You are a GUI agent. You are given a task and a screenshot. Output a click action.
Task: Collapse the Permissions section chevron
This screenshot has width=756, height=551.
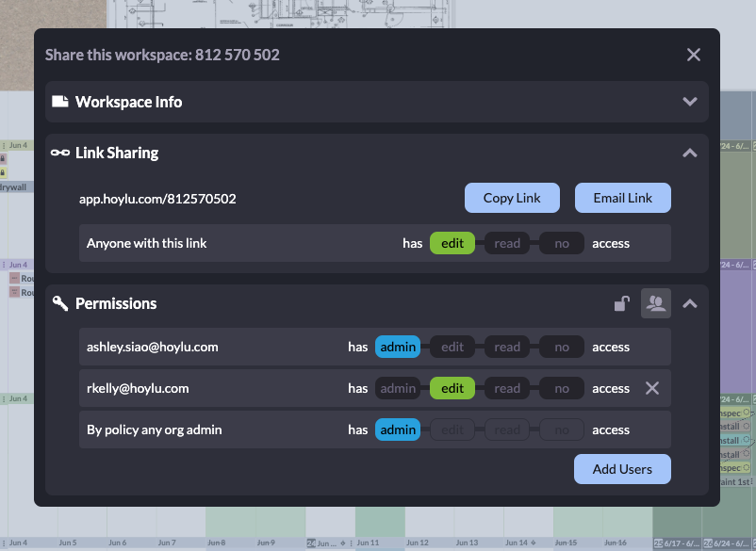[x=690, y=304]
